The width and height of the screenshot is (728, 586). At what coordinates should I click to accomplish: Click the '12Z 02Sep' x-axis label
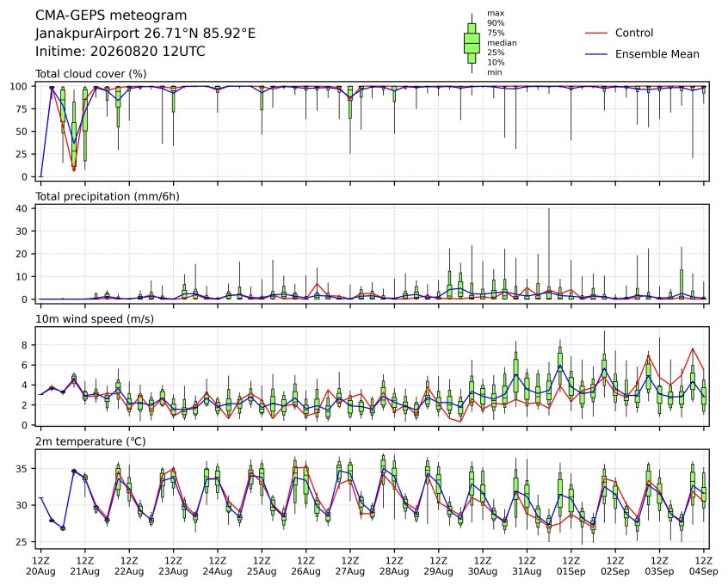[615, 566]
